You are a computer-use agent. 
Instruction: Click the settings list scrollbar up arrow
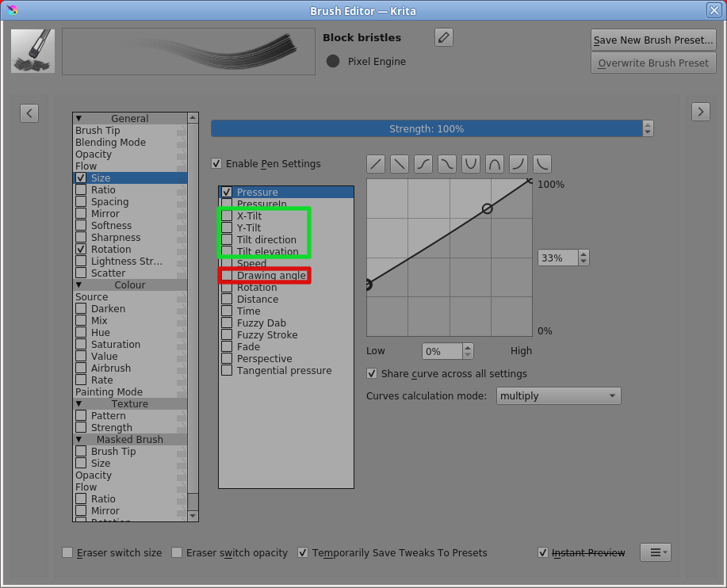[193, 118]
